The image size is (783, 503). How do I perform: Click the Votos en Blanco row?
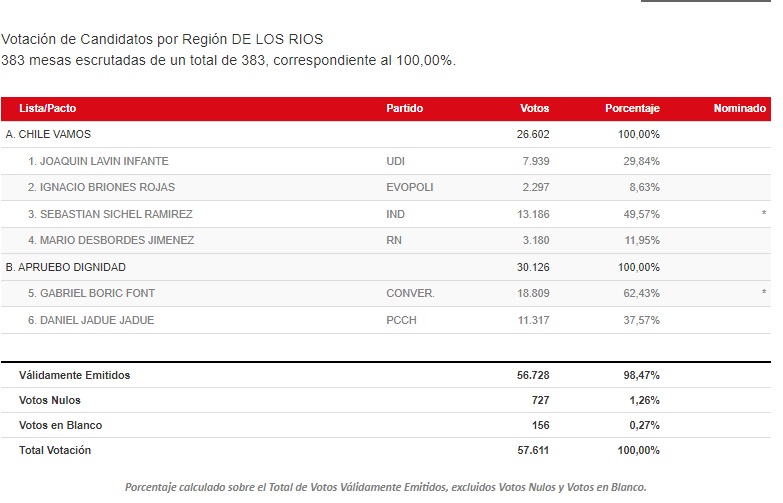click(386, 425)
